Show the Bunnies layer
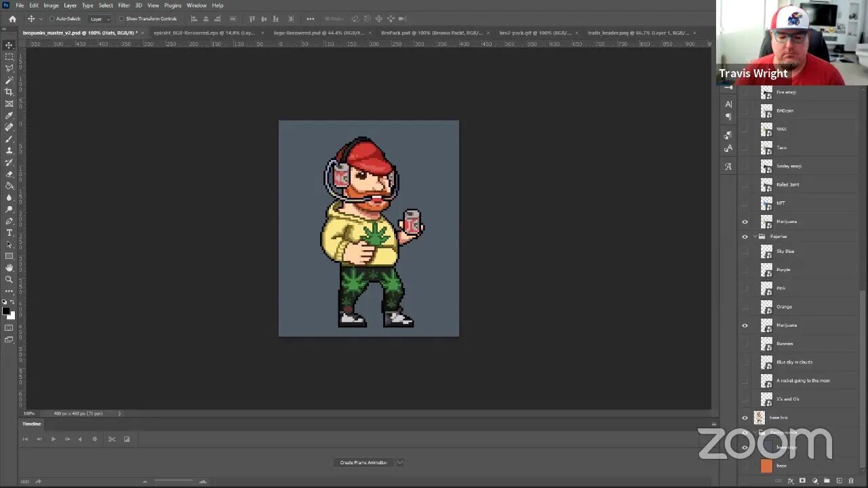 tap(745, 344)
